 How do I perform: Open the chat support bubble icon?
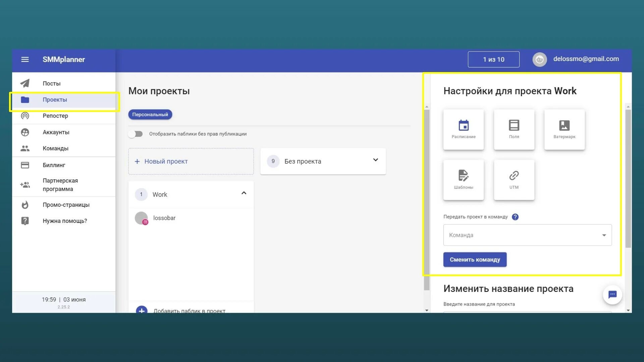(x=612, y=295)
